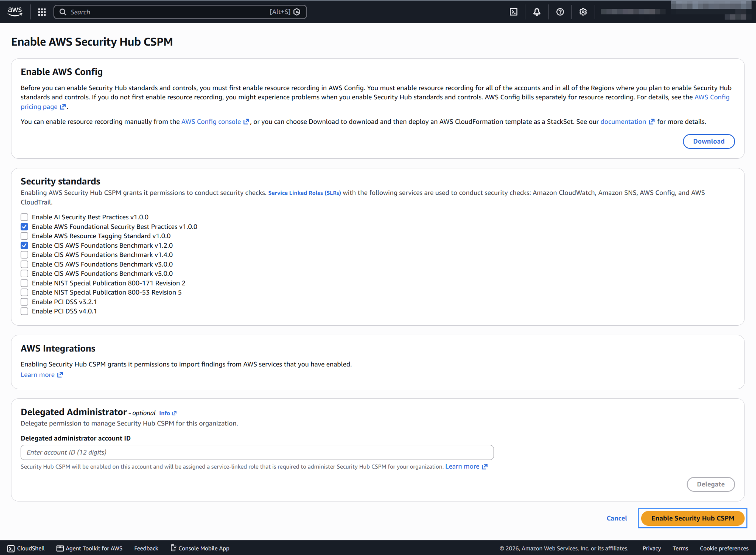The height and width of the screenshot is (555, 756).
Task: Open the Delegated Administrator Info link
Action: [168, 413]
